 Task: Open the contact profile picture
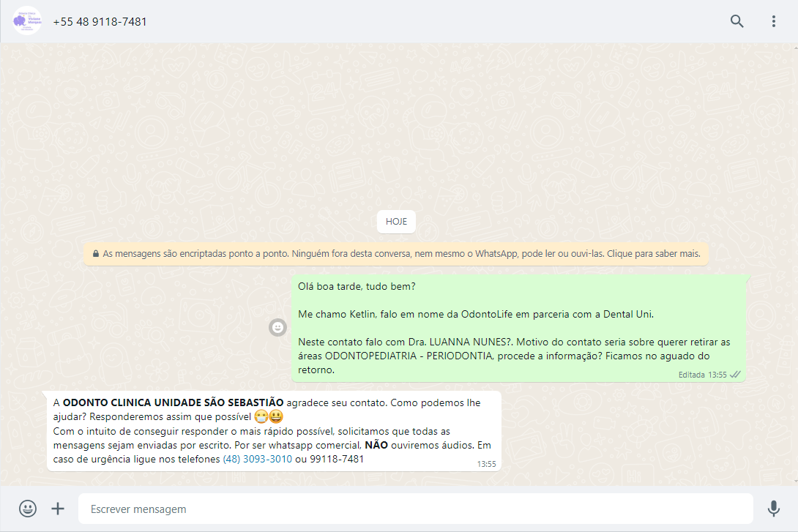tap(27, 20)
